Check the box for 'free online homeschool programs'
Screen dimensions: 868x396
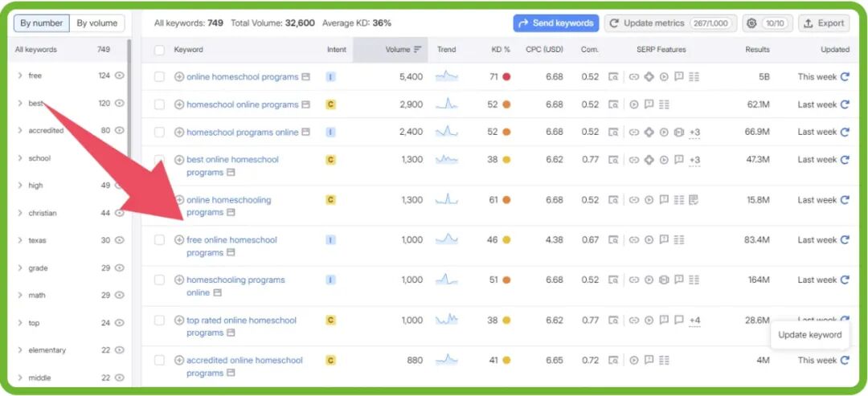[159, 240]
